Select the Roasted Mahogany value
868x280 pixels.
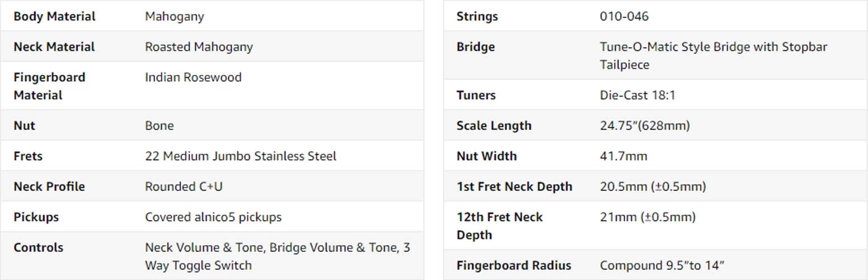(199, 47)
